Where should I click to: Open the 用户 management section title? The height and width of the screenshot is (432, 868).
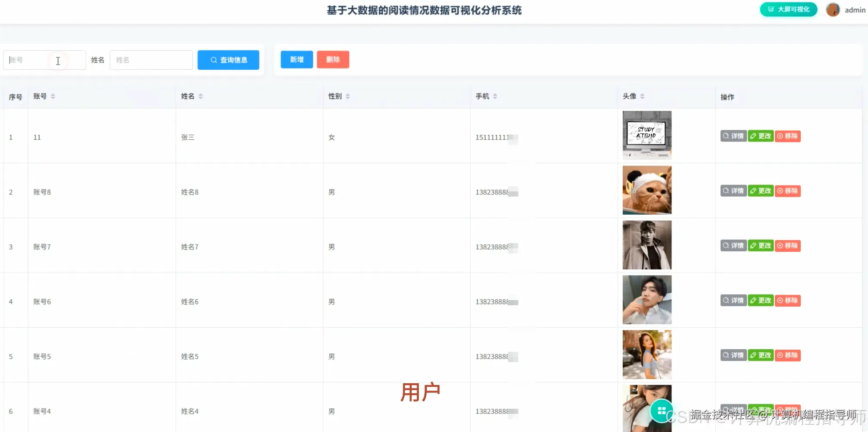[420, 391]
